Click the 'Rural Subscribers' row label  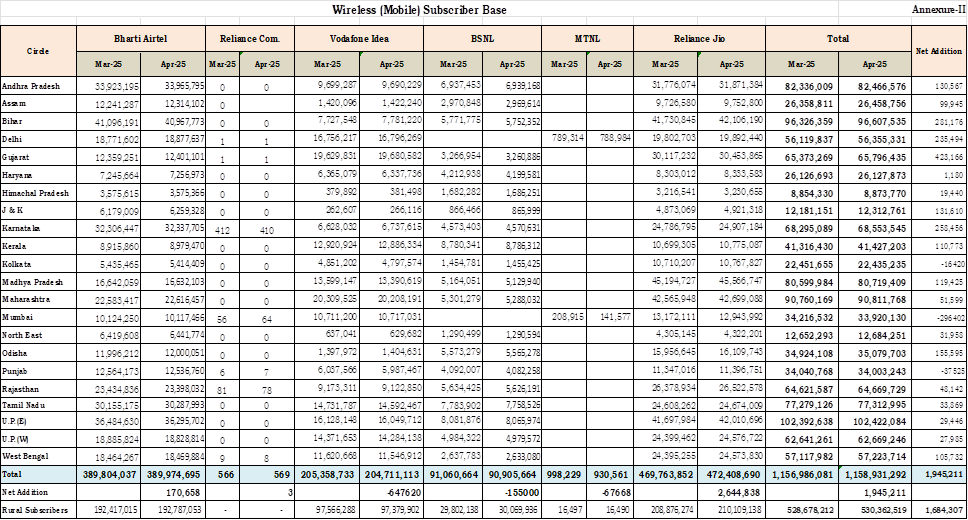[x=35, y=511]
